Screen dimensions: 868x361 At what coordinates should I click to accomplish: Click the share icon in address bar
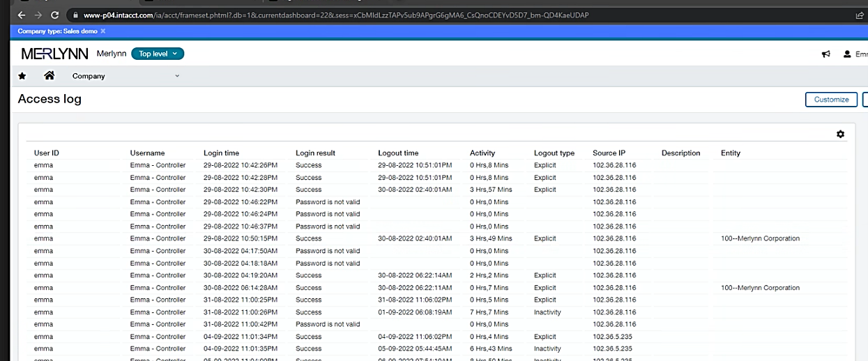tap(860, 15)
